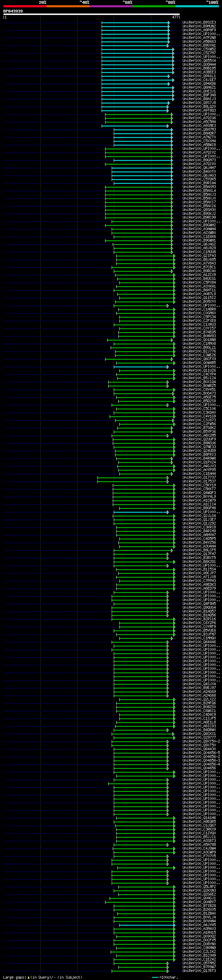Select the UniRef100_A9CJP7 label
Viewport: 222px width, 980px height.
click(199, 573)
